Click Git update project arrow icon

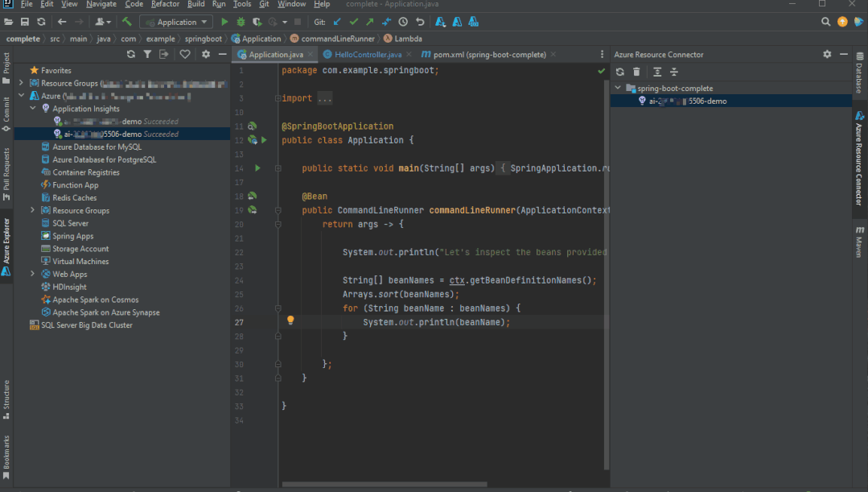click(x=337, y=23)
